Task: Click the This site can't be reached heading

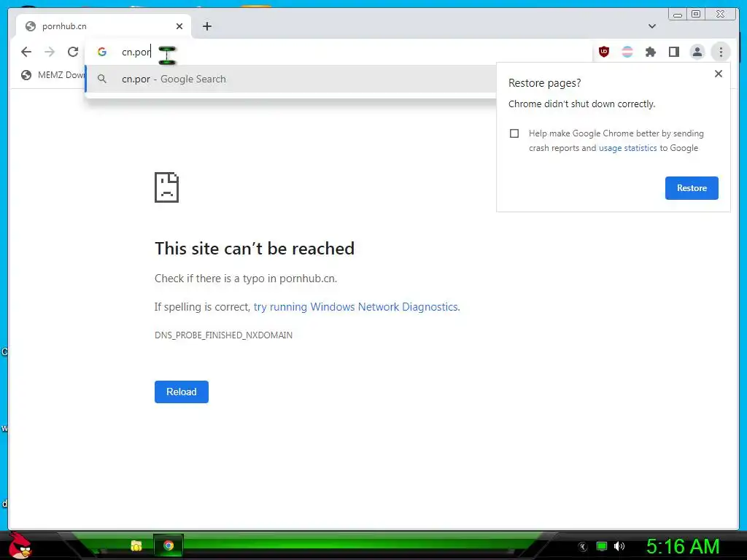Action: coord(255,249)
